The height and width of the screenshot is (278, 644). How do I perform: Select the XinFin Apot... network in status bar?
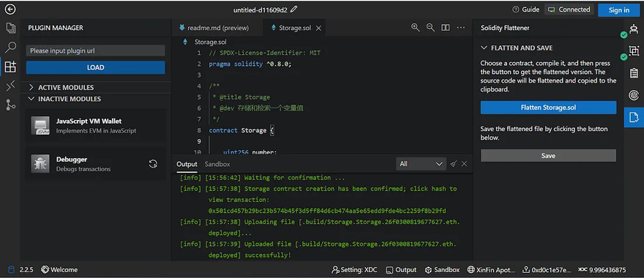click(491, 270)
